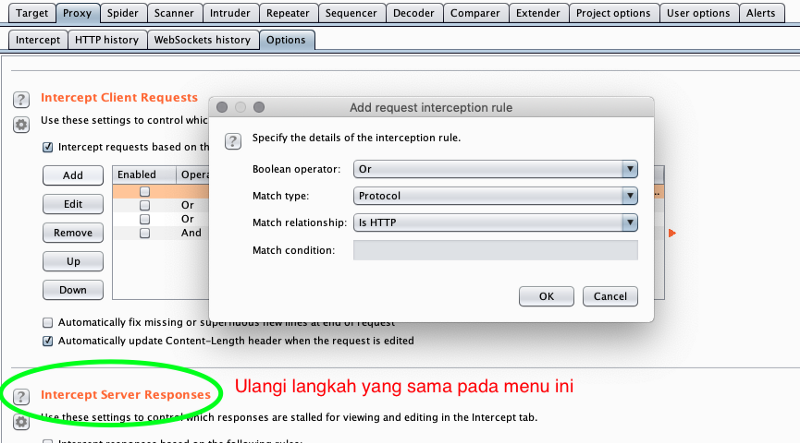Switch to the Target tab

[32, 13]
